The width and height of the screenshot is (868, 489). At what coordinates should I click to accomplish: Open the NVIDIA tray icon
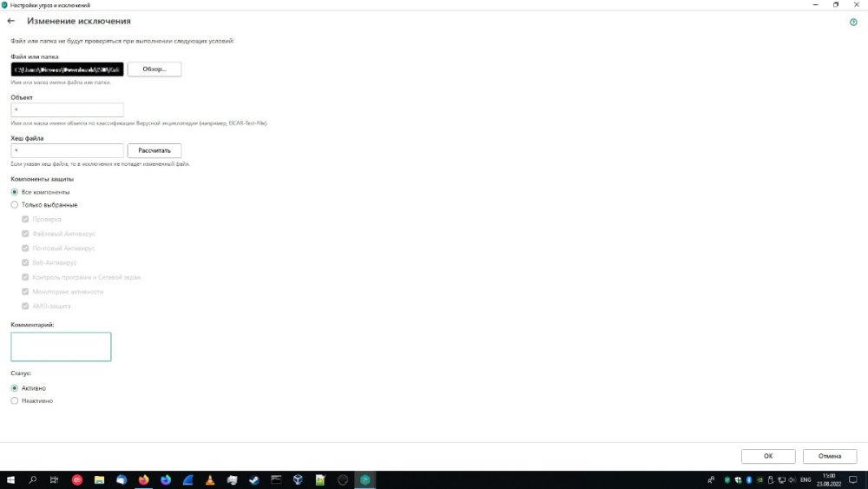click(760, 480)
